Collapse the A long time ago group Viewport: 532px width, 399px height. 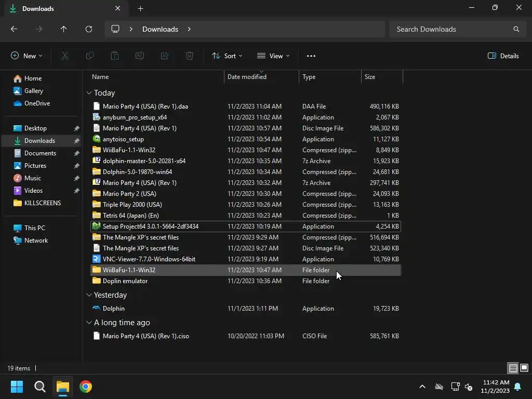[x=89, y=323]
